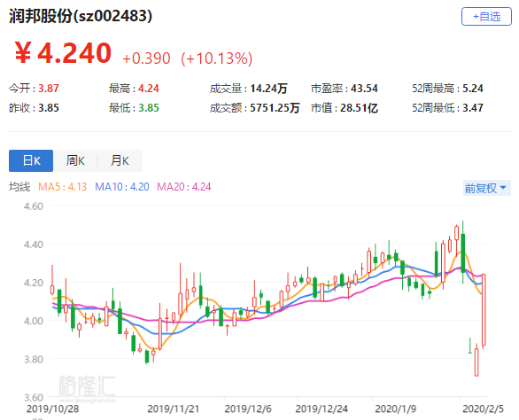Image resolution: width=519 pixels, height=420 pixels.
Task: Switch to the 周K weekly chart tab
Action: point(75,160)
